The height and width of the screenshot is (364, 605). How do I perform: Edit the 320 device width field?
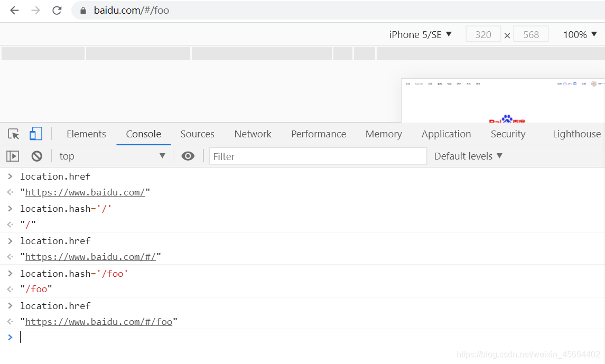click(x=483, y=35)
